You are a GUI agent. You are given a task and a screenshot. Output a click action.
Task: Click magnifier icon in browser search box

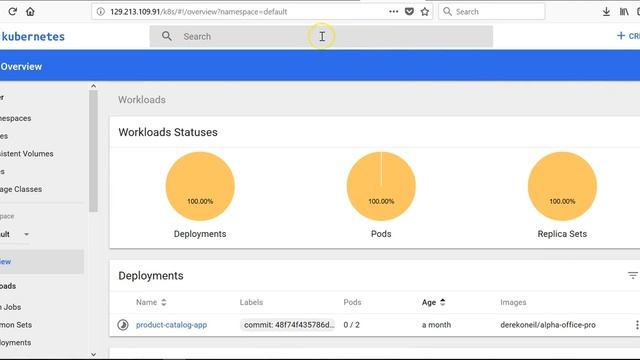447,11
